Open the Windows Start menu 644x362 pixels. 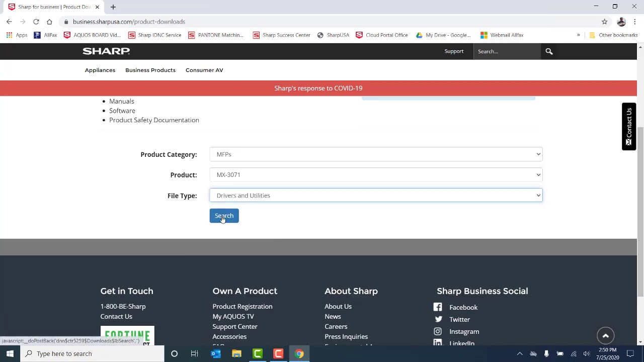click(x=10, y=353)
